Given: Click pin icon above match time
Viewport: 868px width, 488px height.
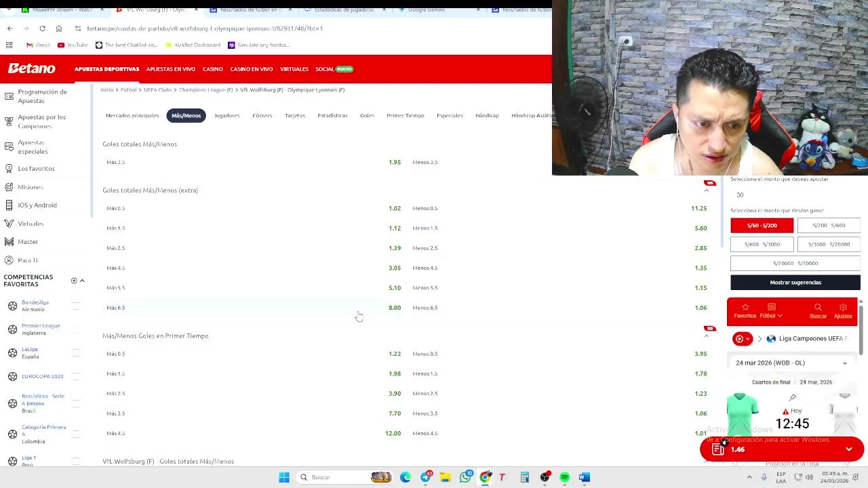Looking at the screenshot, I should [x=792, y=397].
